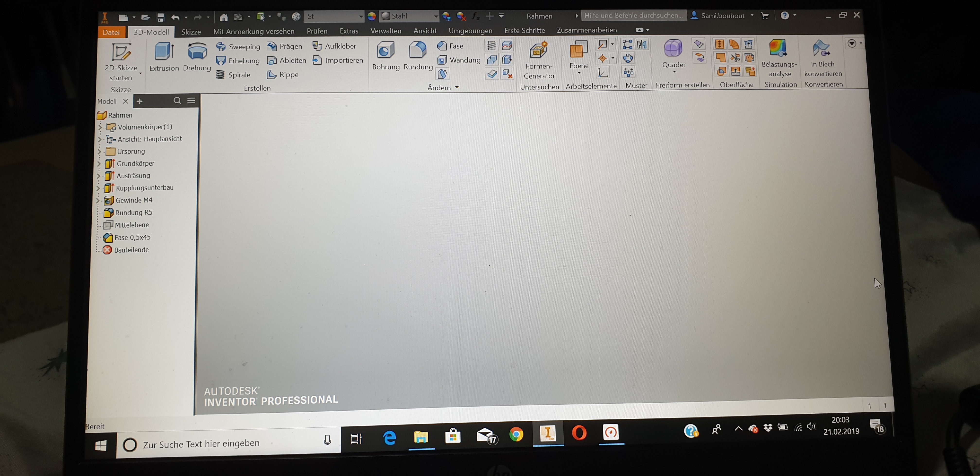
Task: Expand the Grundkörper tree node
Action: [x=99, y=164]
